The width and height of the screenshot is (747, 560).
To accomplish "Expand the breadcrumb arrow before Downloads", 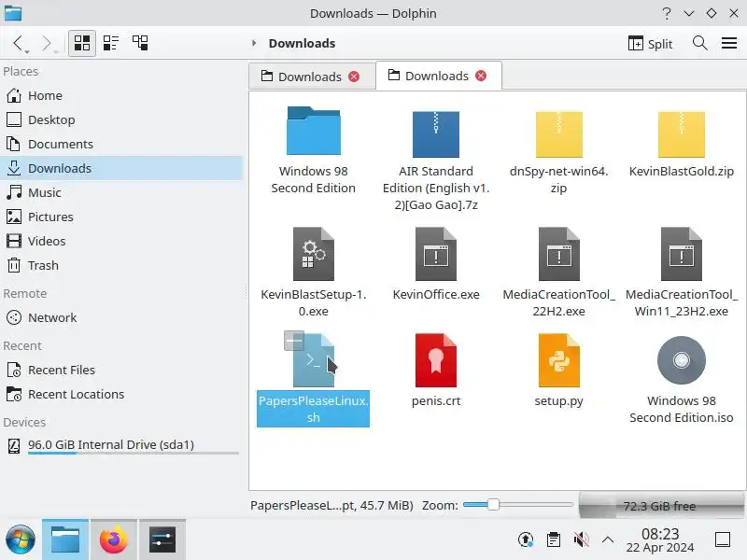I will pos(254,43).
